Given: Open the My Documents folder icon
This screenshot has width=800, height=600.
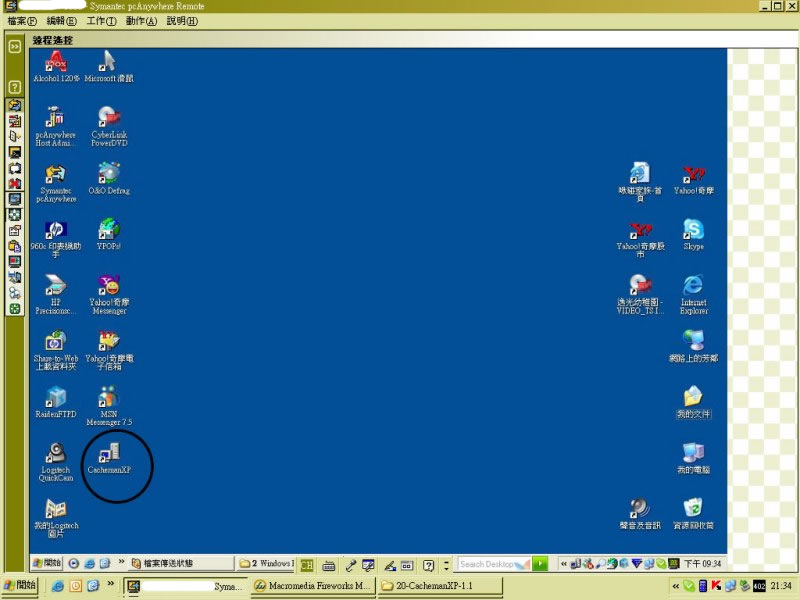Looking at the screenshot, I should click(693, 403).
